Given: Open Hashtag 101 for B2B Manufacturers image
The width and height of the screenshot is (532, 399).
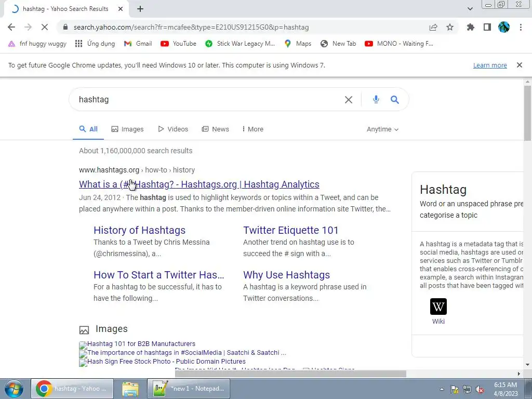Looking at the screenshot, I should (x=137, y=344).
